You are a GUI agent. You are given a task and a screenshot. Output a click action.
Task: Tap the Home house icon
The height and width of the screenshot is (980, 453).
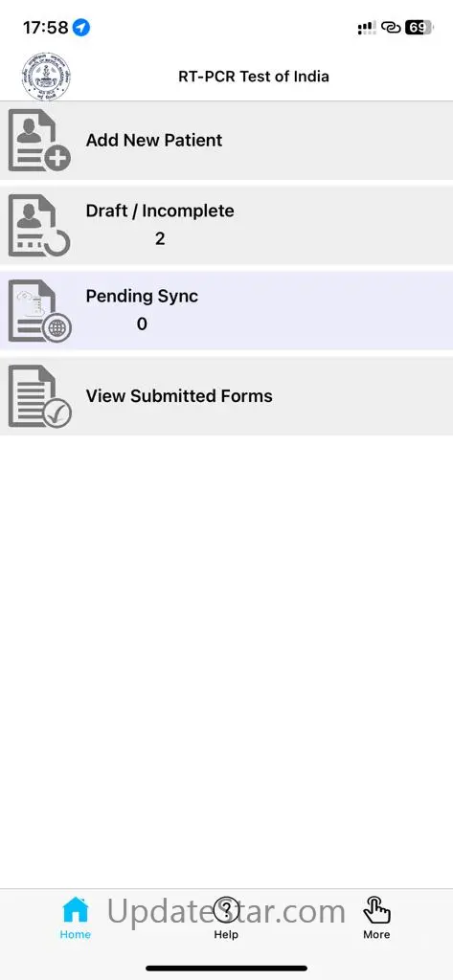click(x=75, y=910)
